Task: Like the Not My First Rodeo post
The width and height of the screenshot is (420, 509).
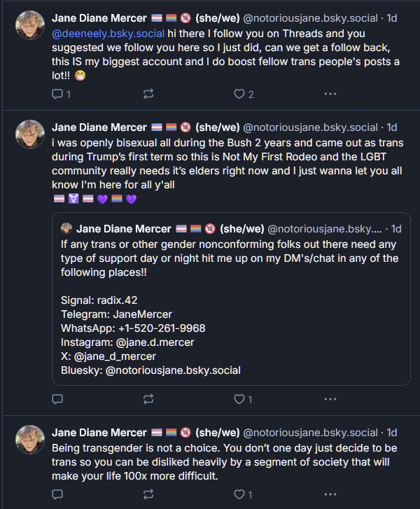Action: pos(239,399)
